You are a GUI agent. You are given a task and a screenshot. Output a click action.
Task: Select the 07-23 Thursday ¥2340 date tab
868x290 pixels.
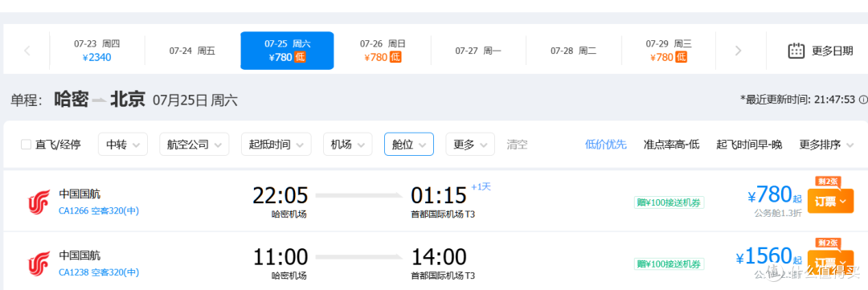tap(97, 51)
